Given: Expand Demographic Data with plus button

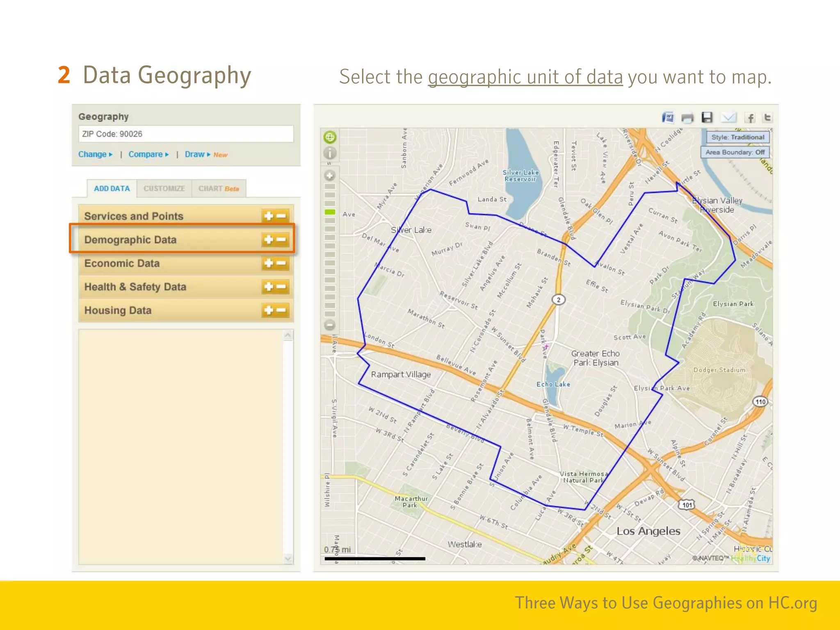Looking at the screenshot, I should (x=269, y=240).
